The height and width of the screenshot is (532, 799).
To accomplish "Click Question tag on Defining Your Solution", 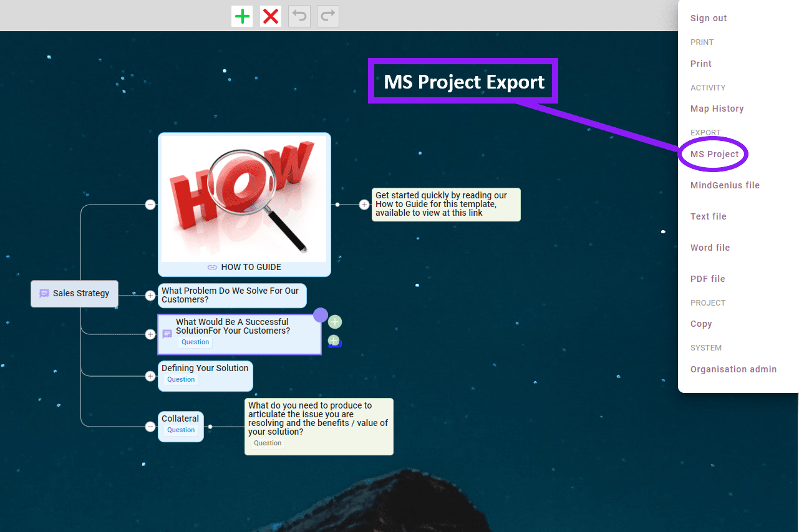I will 181,379.
